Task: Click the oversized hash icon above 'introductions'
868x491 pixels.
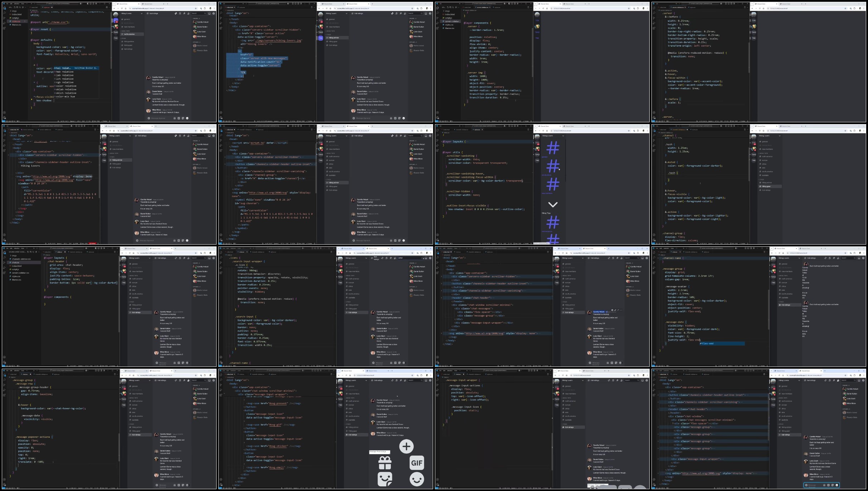Action: point(553,166)
